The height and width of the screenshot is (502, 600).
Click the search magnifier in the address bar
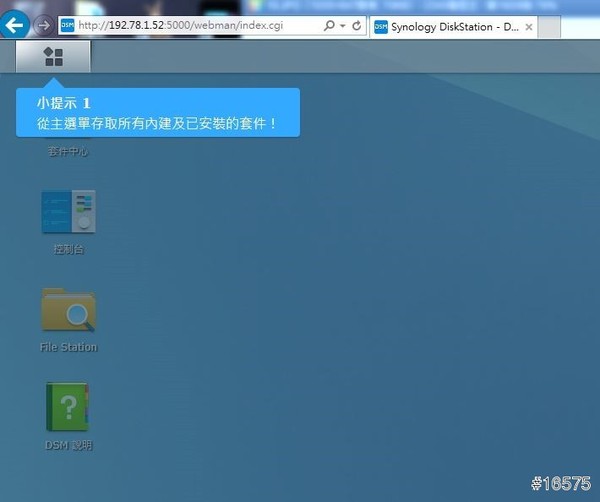pyautogui.click(x=329, y=26)
